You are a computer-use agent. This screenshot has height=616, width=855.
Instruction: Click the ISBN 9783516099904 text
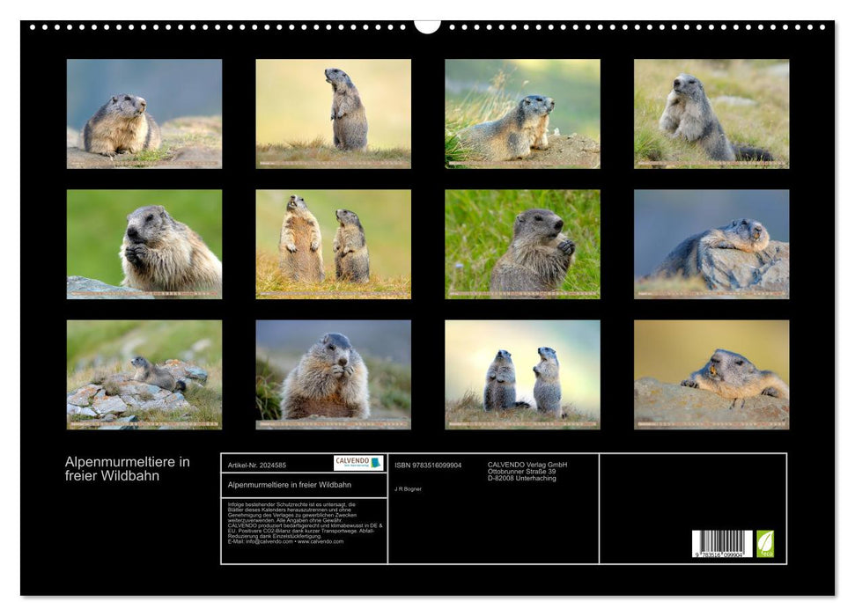[x=428, y=465]
